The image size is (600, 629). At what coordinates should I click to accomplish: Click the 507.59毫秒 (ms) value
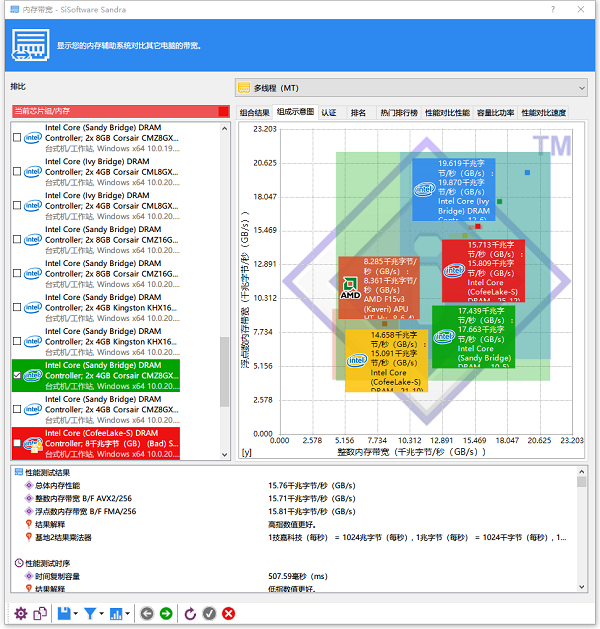click(298, 576)
